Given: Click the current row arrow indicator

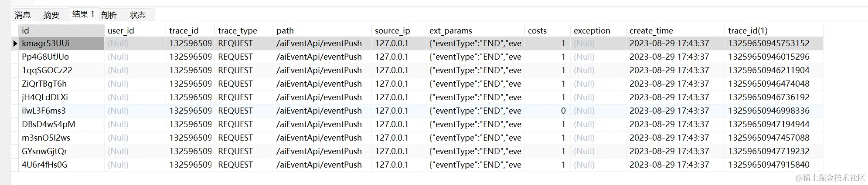Looking at the screenshot, I should coord(15,44).
